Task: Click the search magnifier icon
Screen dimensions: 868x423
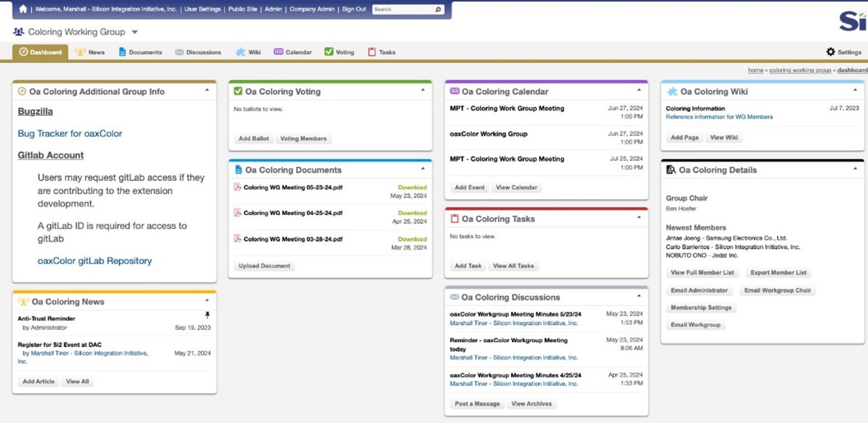Action: pyautogui.click(x=438, y=10)
